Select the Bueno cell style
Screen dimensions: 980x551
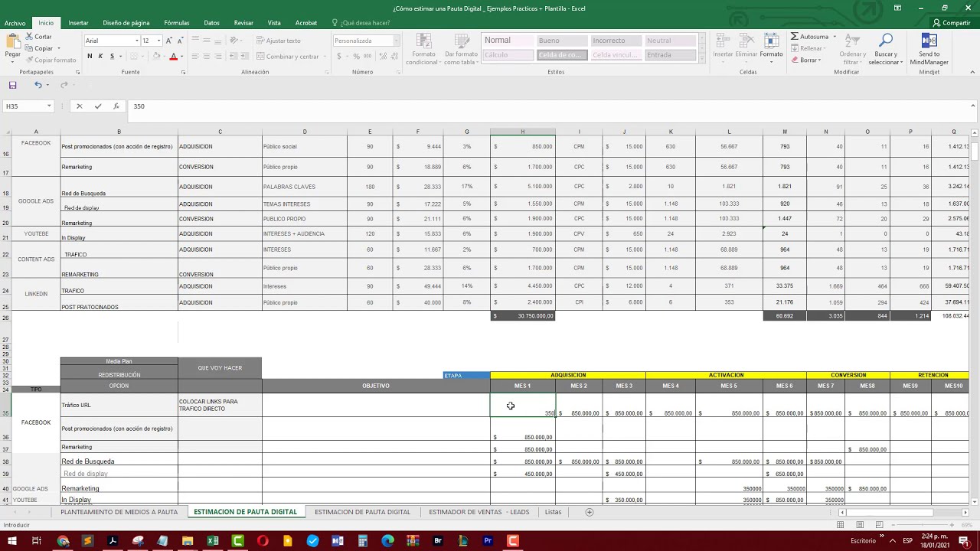(x=562, y=41)
